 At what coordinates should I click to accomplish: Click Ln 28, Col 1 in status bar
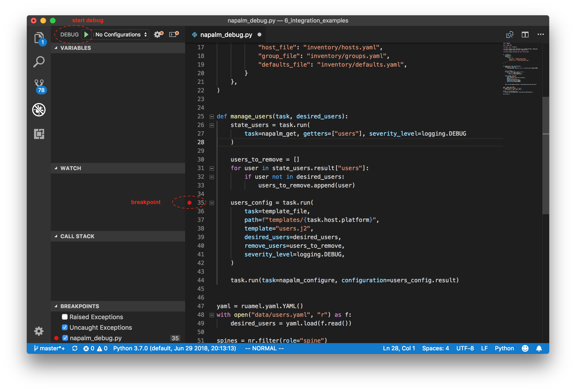(399, 348)
